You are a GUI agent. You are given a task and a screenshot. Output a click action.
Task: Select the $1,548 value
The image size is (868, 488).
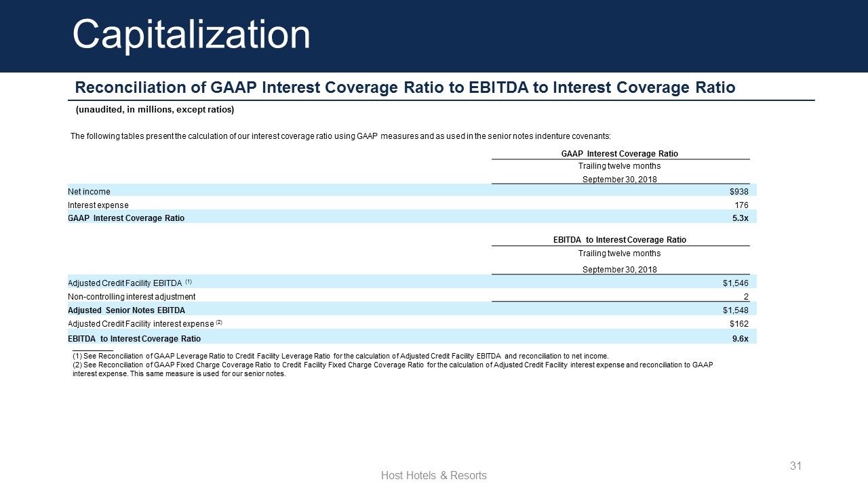click(735, 310)
